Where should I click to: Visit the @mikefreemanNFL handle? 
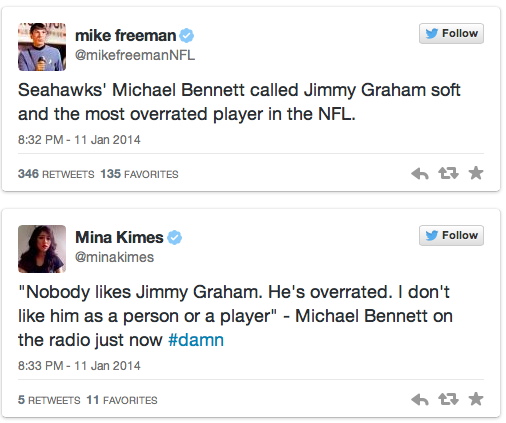point(135,55)
